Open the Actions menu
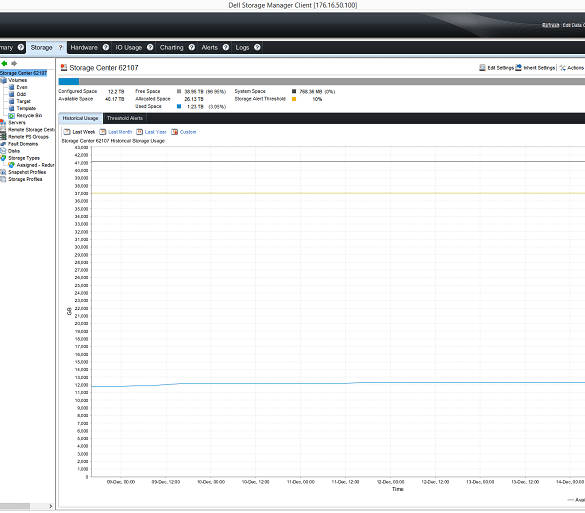The image size is (585, 513). pyautogui.click(x=572, y=68)
